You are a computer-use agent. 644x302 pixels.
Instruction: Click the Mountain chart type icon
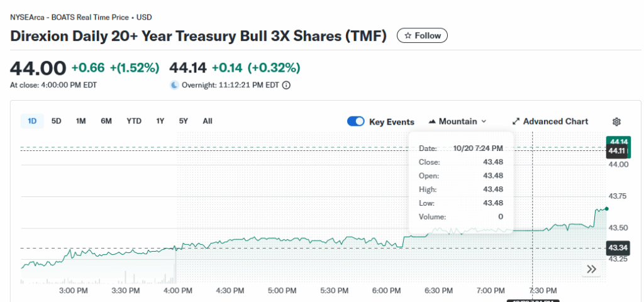432,121
